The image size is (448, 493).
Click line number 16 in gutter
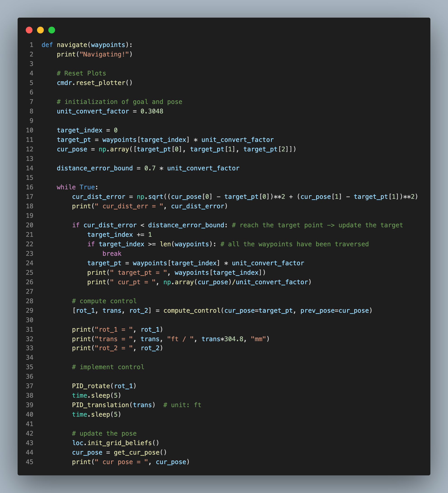click(x=30, y=187)
